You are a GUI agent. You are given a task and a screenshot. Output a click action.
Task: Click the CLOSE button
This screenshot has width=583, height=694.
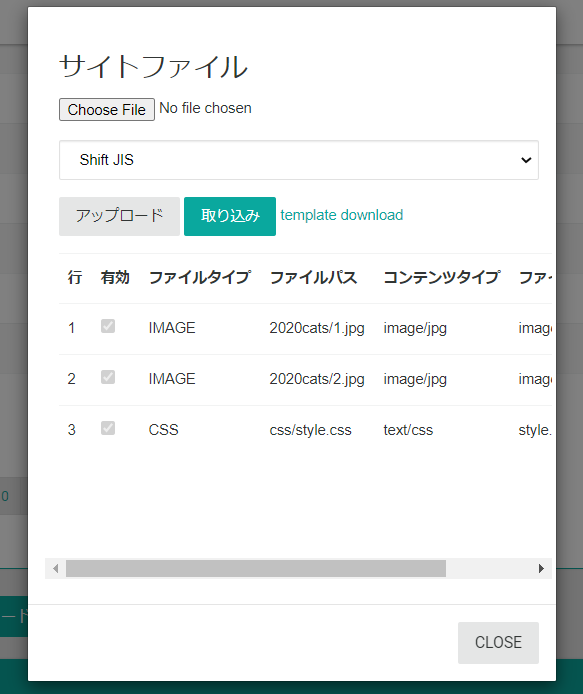498,642
